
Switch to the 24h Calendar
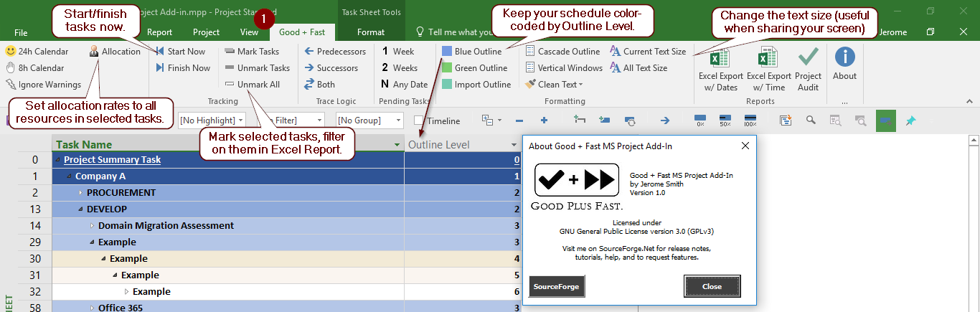pyautogui.click(x=37, y=52)
